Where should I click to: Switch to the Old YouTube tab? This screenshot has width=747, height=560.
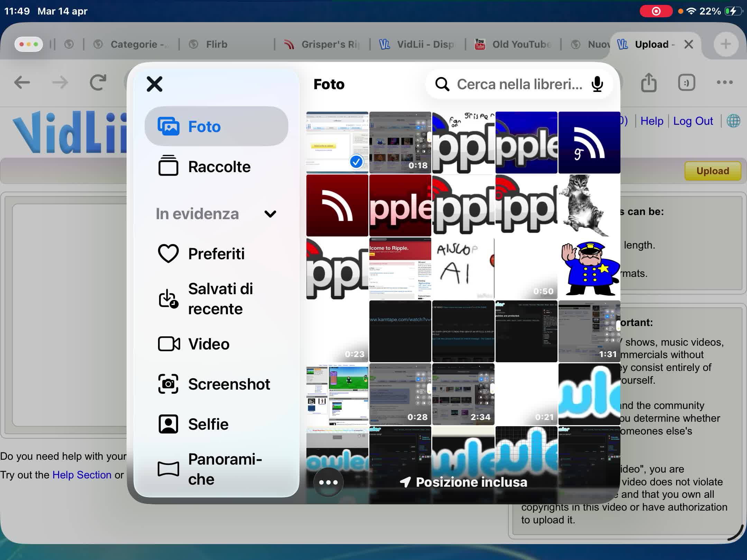pos(515,44)
